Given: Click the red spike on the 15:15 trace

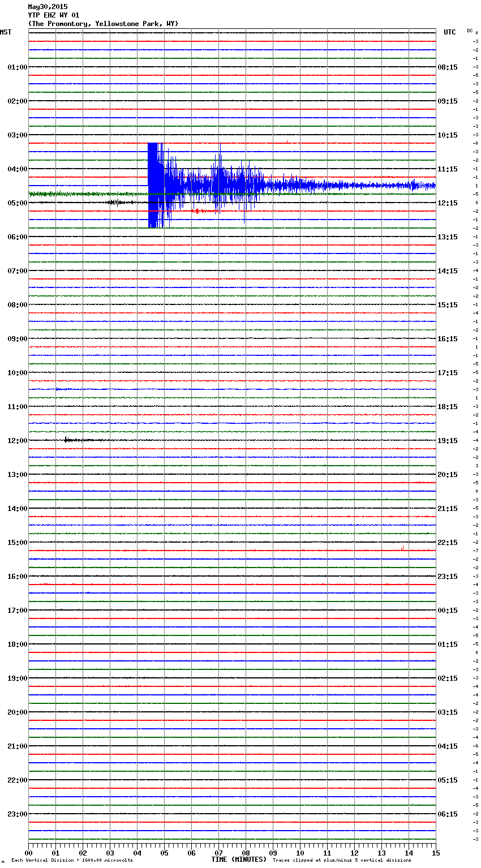Looking at the screenshot, I should (402, 548).
